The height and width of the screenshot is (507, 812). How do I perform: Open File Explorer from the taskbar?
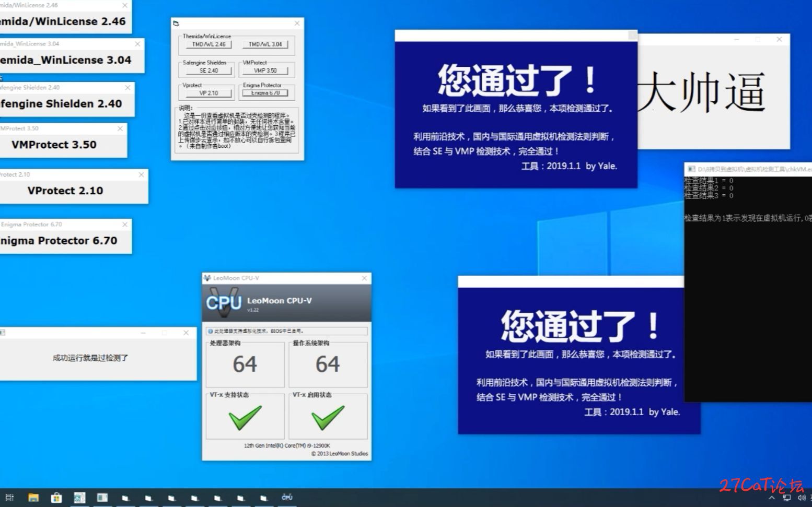(33, 498)
